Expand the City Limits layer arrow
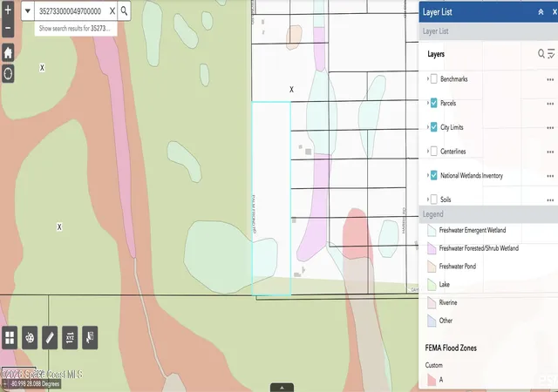Viewport: 558px width, 392px height. pos(427,127)
